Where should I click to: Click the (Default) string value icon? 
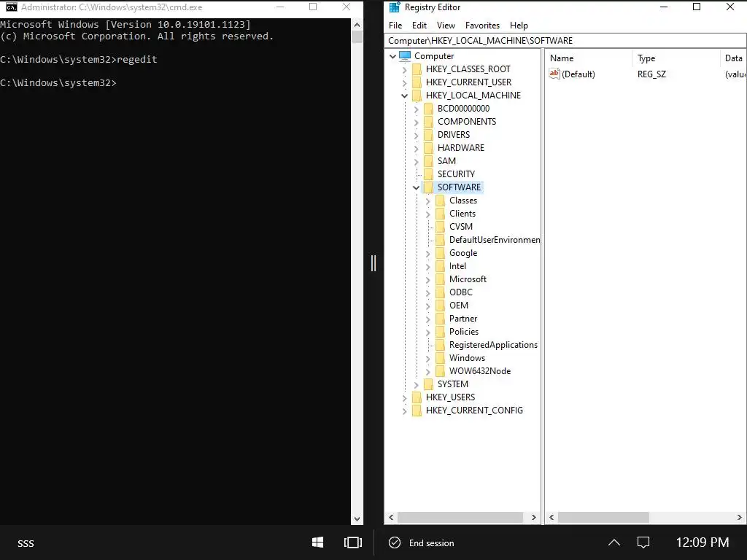(554, 74)
